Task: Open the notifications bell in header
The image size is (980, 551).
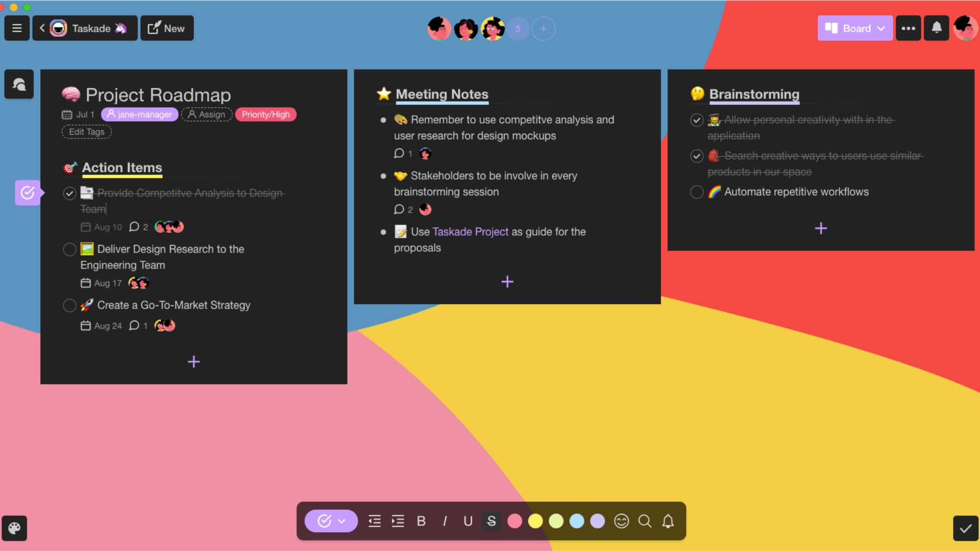Action: (x=937, y=28)
